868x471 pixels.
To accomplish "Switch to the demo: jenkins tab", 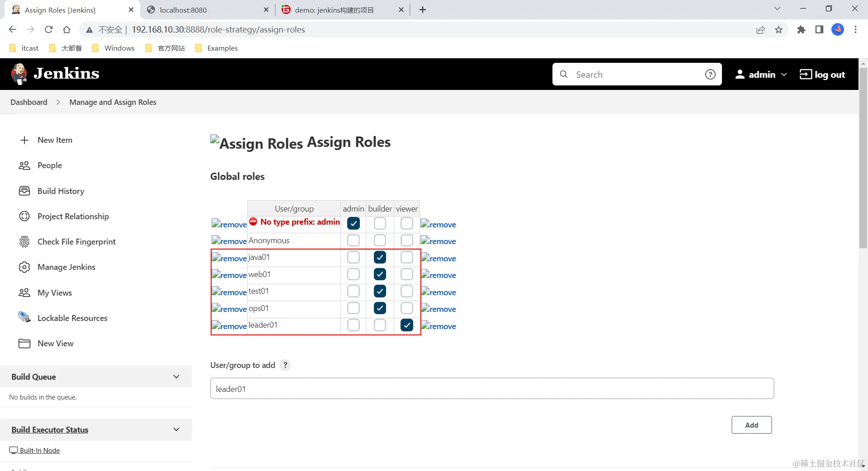I will (342, 10).
